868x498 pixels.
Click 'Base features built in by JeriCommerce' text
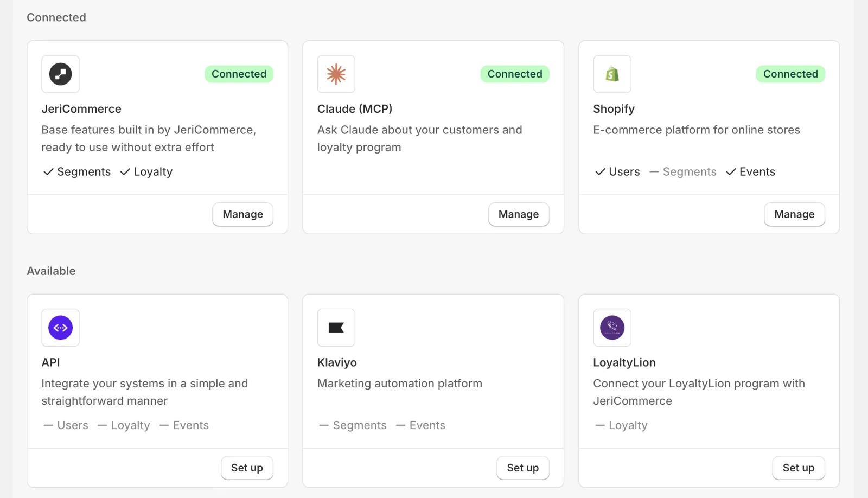(x=149, y=138)
